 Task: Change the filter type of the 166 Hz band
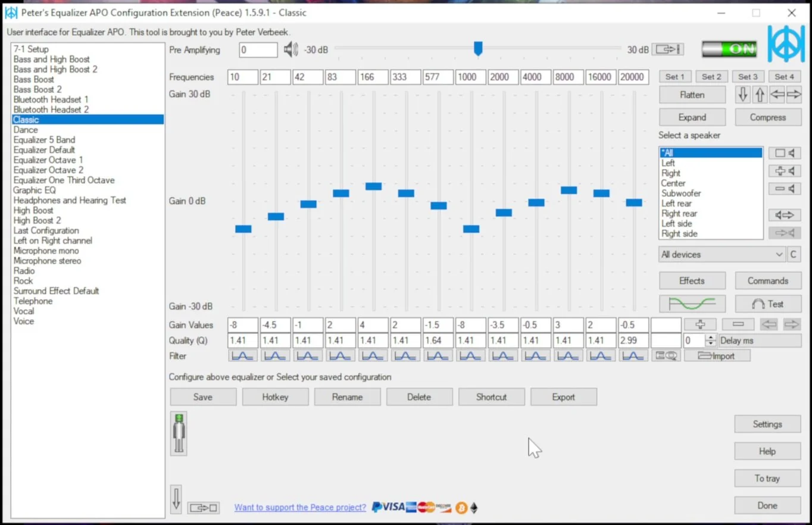(372, 356)
